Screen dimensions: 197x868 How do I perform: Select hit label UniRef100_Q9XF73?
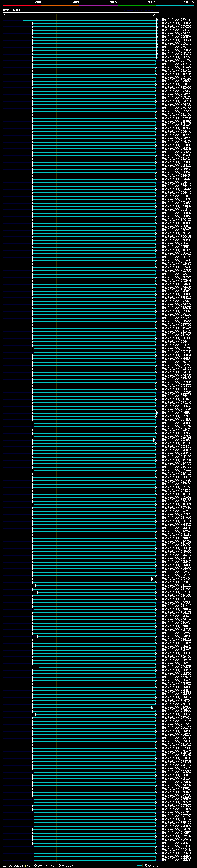176,386
